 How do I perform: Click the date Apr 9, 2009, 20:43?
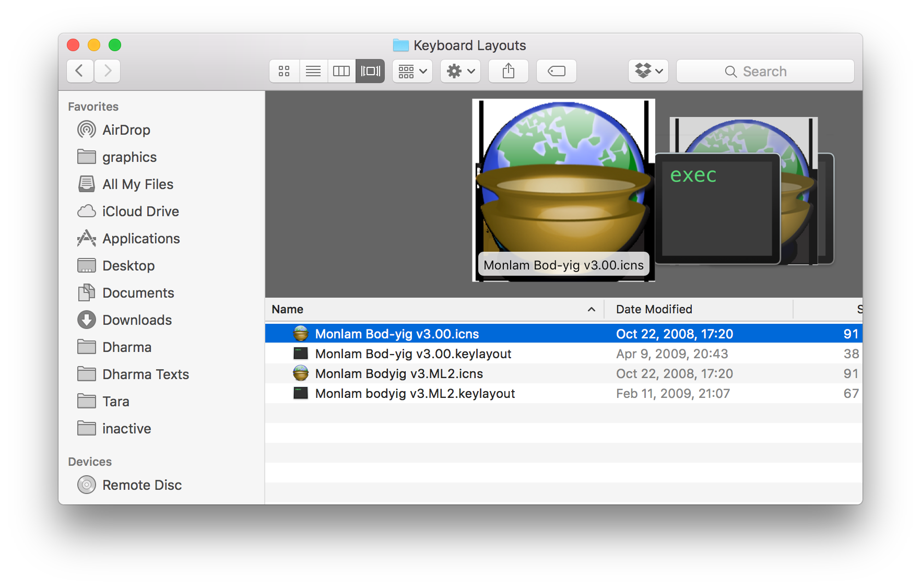[x=672, y=354]
